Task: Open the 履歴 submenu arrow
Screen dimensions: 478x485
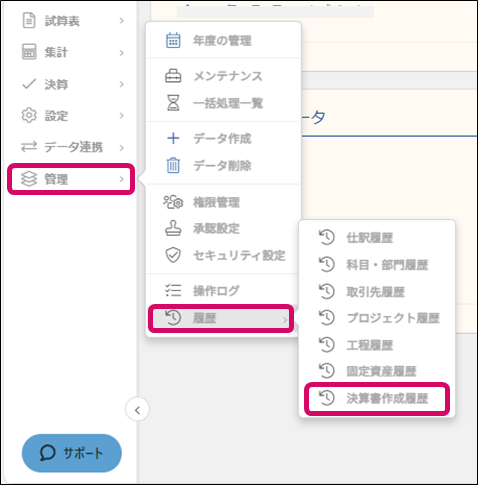Action: [x=285, y=320]
